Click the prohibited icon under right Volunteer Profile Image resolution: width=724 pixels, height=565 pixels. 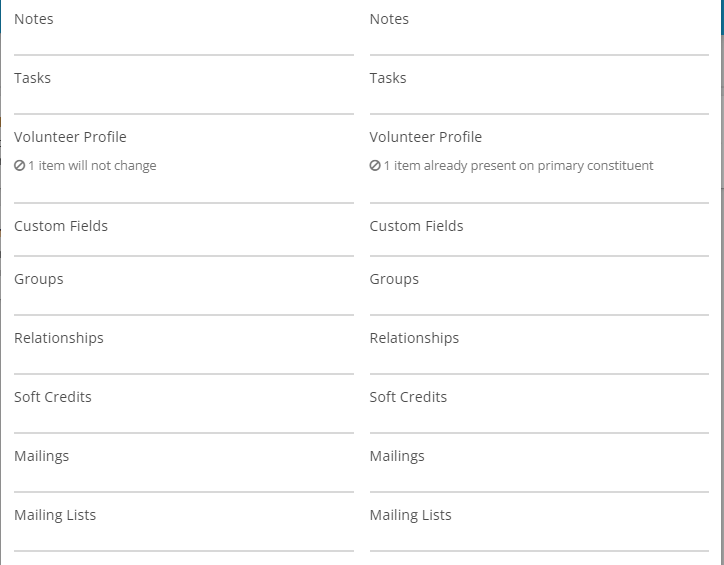(375, 165)
